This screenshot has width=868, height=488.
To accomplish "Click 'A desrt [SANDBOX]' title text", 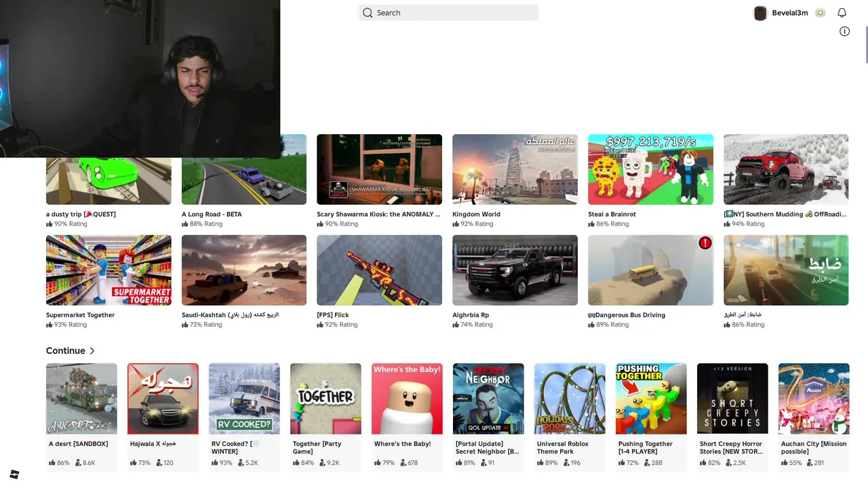I will 78,444.
